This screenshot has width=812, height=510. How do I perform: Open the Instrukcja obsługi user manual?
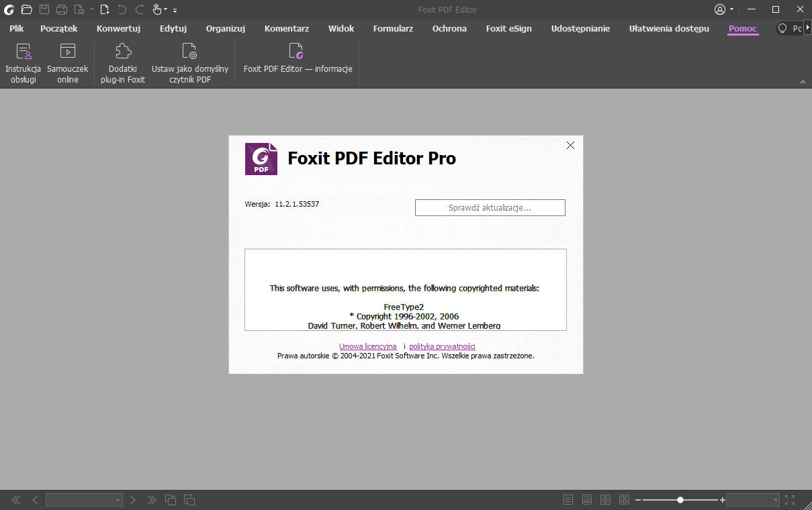pos(24,64)
